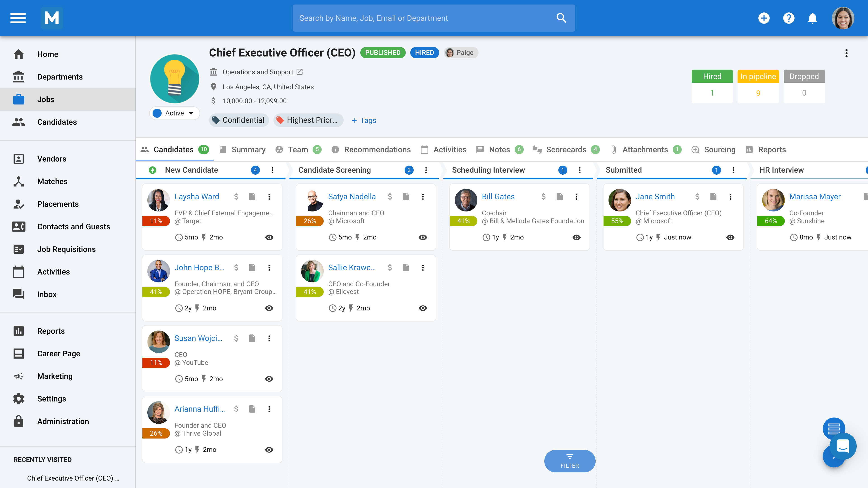Open the Active status dropdown

tap(174, 113)
